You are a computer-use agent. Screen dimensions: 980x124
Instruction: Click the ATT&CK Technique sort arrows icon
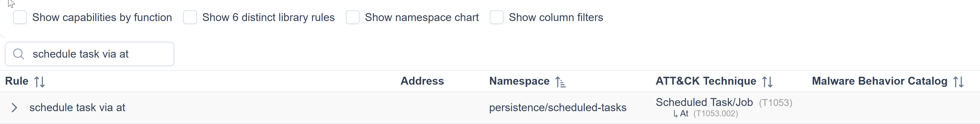pyautogui.click(x=767, y=82)
